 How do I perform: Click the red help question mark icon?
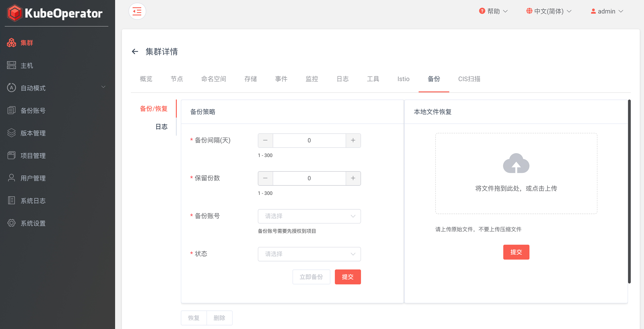[x=482, y=11]
